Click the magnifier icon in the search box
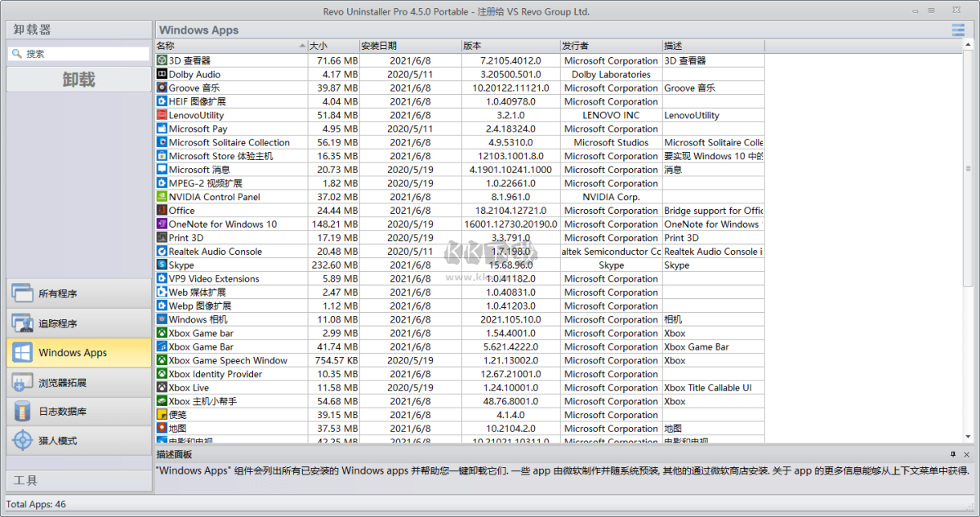Viewport: 980px width, 517px height. click(x=18, y=51)
